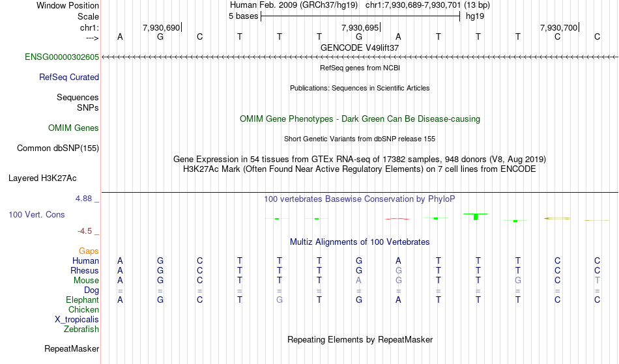Select the Dog alignment row label

click(91, 290)
